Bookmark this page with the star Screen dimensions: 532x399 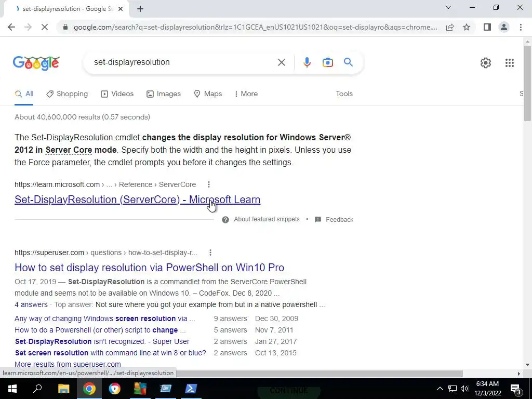click(x=467, y=27)
